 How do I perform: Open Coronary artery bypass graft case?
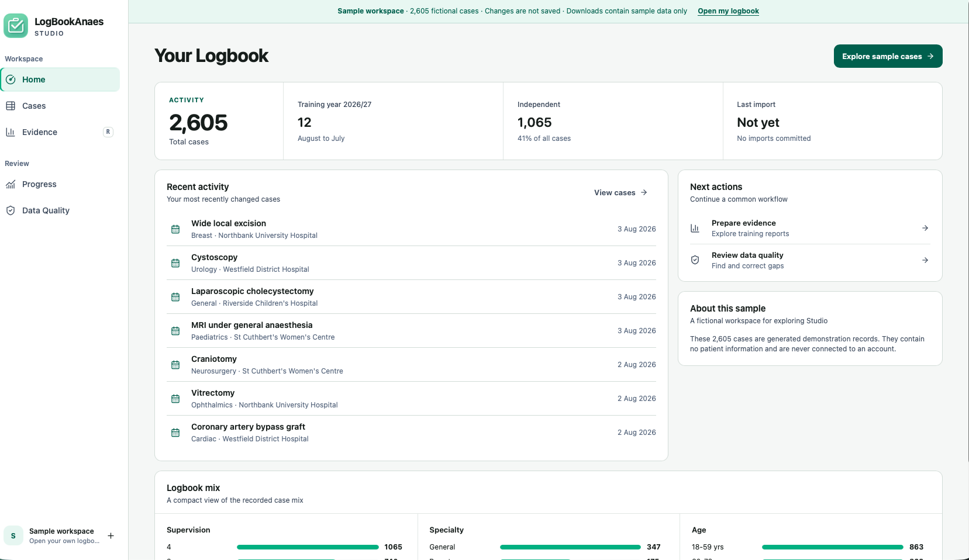[411, 433]
